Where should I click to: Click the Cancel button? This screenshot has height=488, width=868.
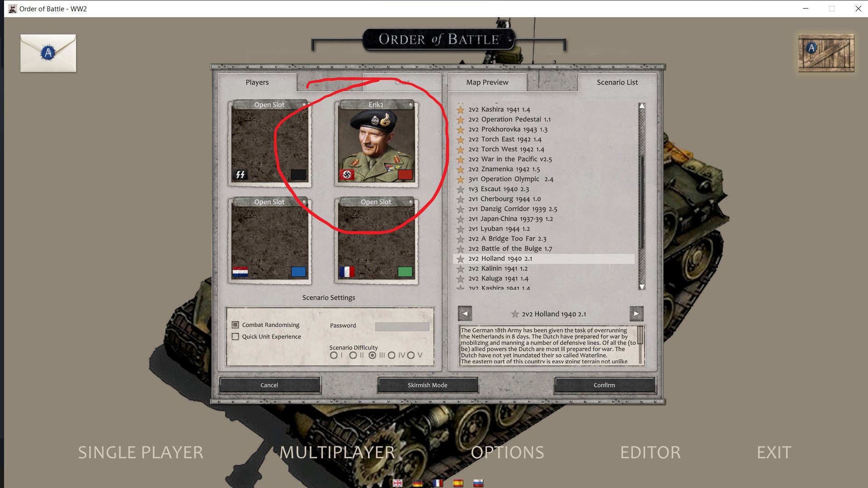269,385
